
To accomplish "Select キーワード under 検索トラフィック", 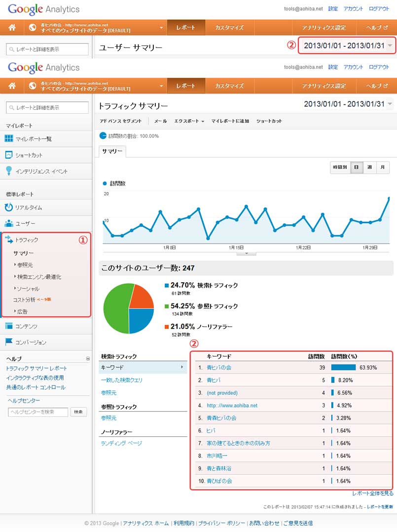I will click(143, 367).
